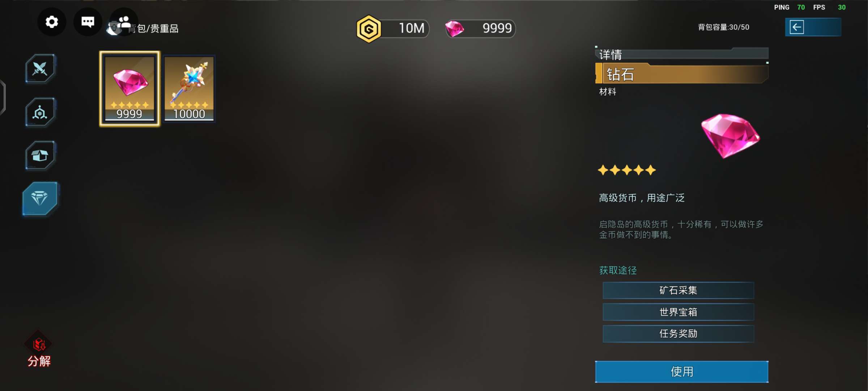Select the diamond valuables category tab
This screenshot has height=391, width=868.
(40, 198)
